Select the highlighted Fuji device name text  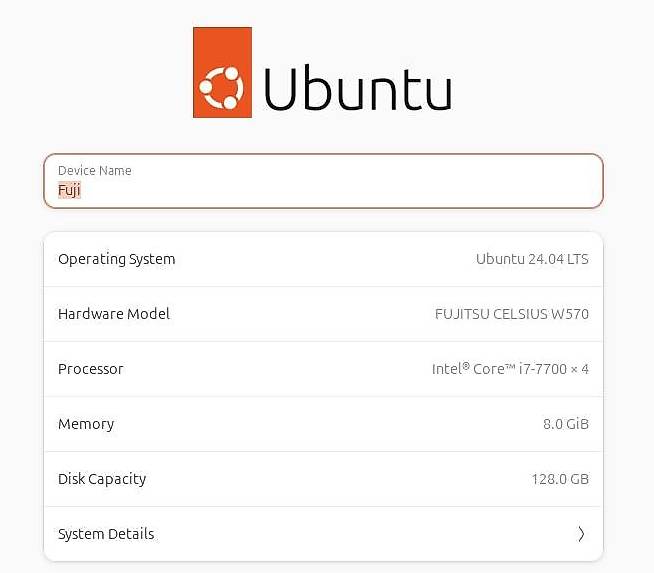pyautogui.click(x=69, y=190)
